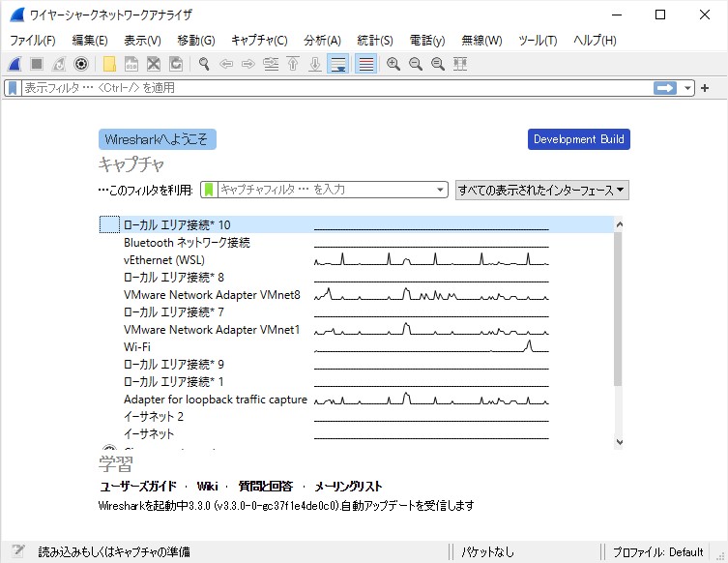
Task: Open ヘルプ(H) menu
Action: click(595, 41)
